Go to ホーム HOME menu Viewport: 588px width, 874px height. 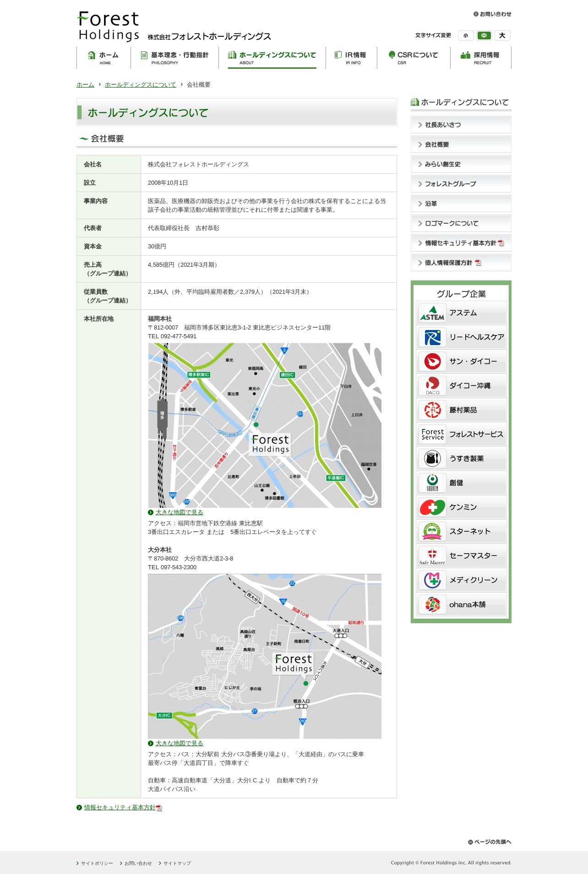(x=103, y=58)
